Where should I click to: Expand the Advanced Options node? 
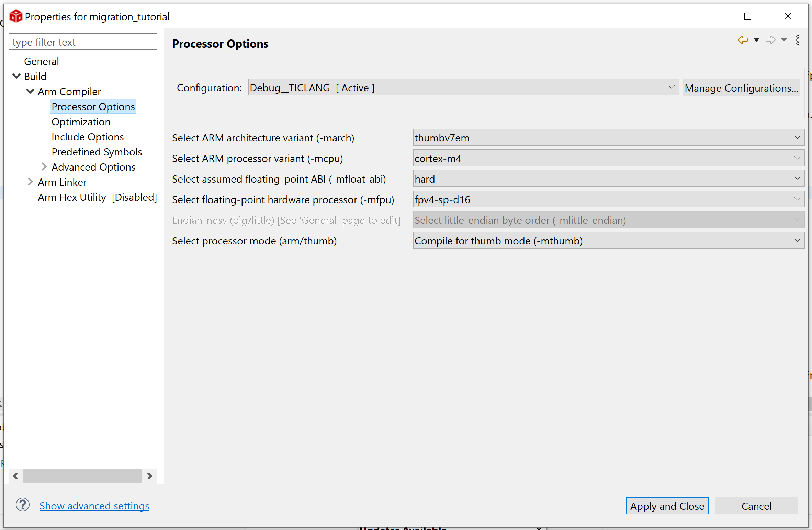pos(44,167)
